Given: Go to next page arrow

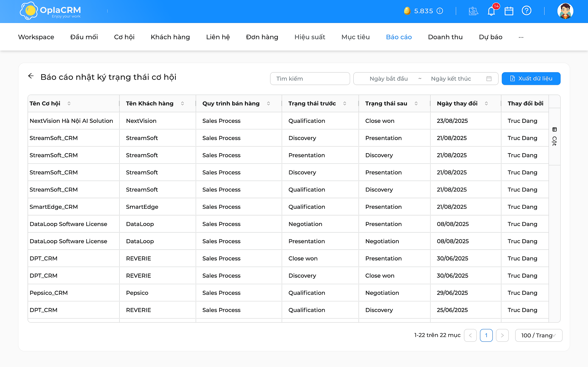Looking at the screenshot, I should click(x=502, y=336).
